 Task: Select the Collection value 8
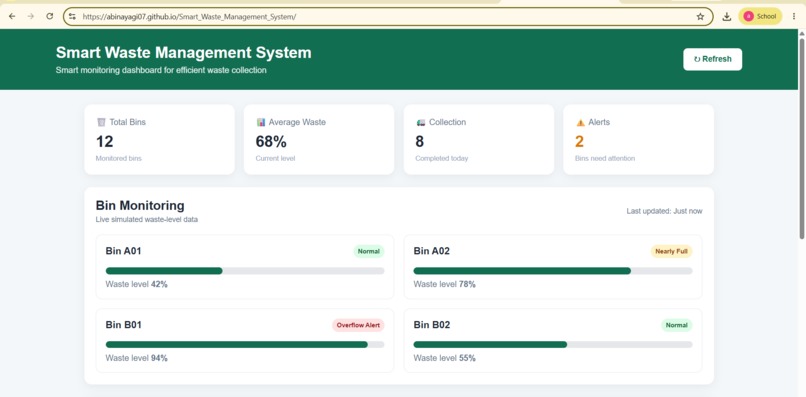tap(419, 141)
